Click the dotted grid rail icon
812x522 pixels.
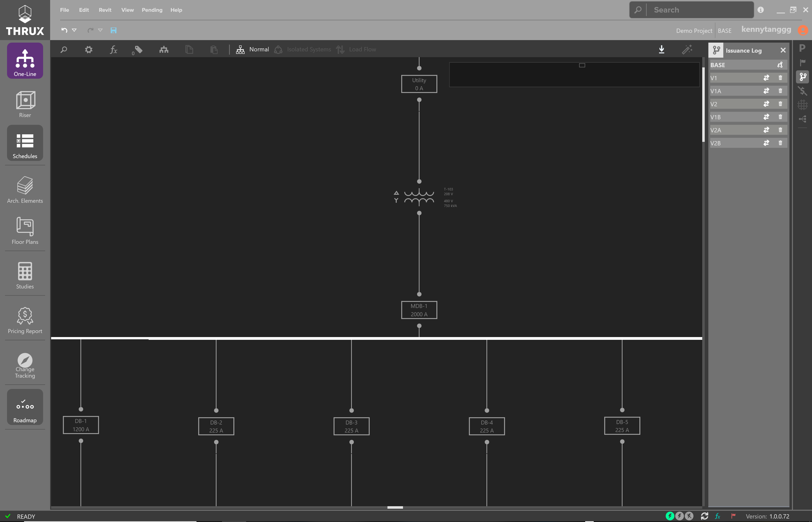[x=802, y=105]
